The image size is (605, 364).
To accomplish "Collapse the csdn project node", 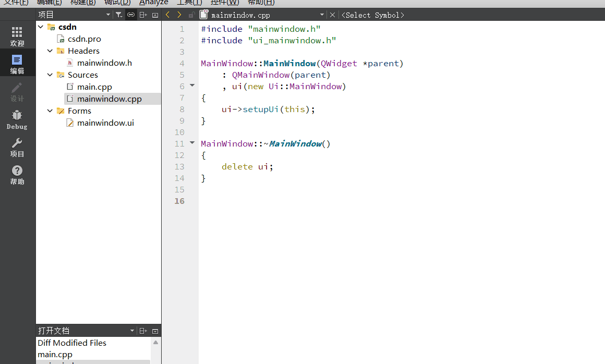I will click(41, 27).
